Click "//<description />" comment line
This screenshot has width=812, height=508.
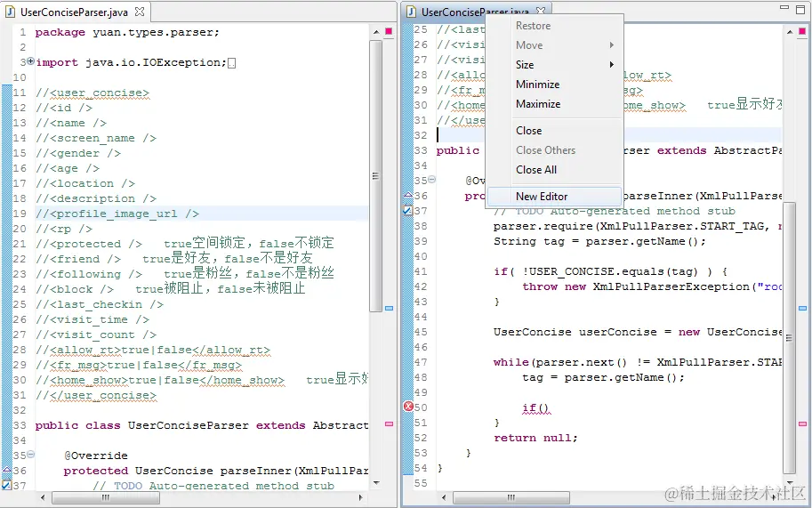pyautogui.click(x=96, y=198)
